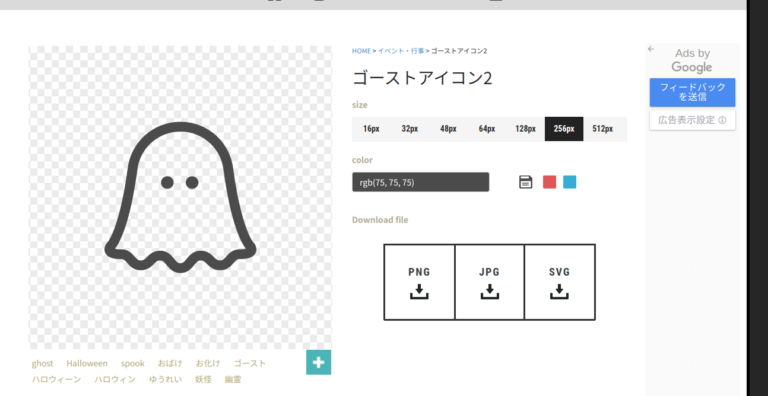The height and width of the screenshot is (396, 768).
Task: Download the icon as PNG
Action: 419,282
